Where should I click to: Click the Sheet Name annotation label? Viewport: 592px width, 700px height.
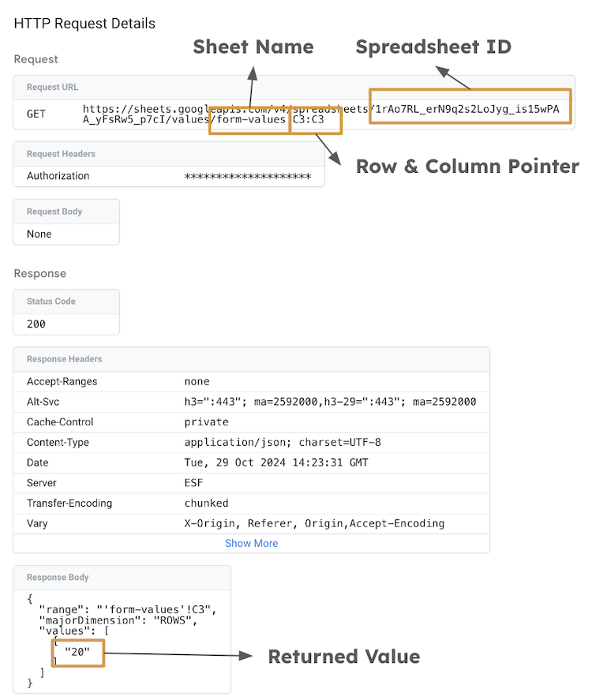tap(253, 47)
